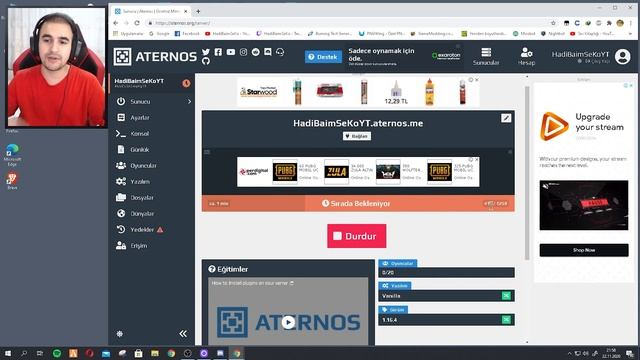Click Shop Now ad button

click(x=584, y=250)
